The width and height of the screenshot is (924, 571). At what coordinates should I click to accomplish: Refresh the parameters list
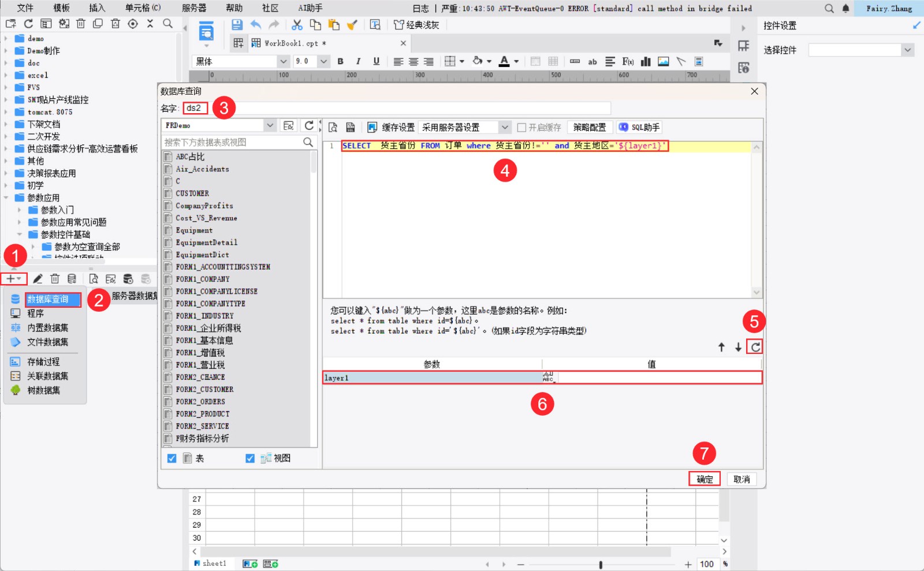coord(755,347)
